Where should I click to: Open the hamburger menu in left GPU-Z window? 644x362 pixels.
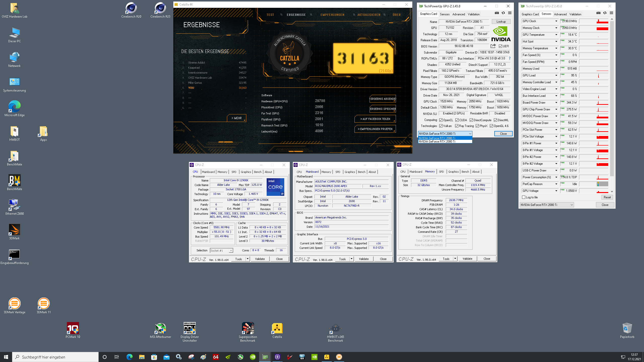pos(510,13)
